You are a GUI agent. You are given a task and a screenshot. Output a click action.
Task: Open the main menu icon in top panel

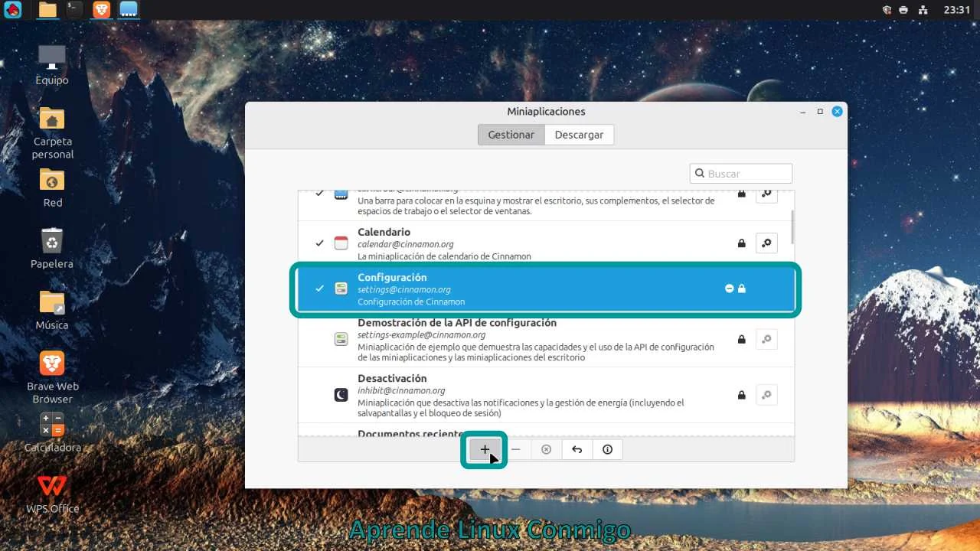tap(12, 10)
